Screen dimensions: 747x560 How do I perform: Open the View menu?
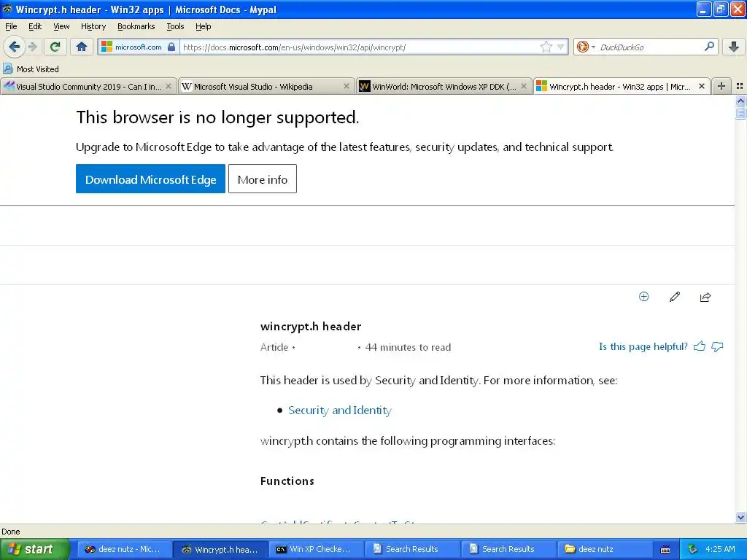click(61, 26)
